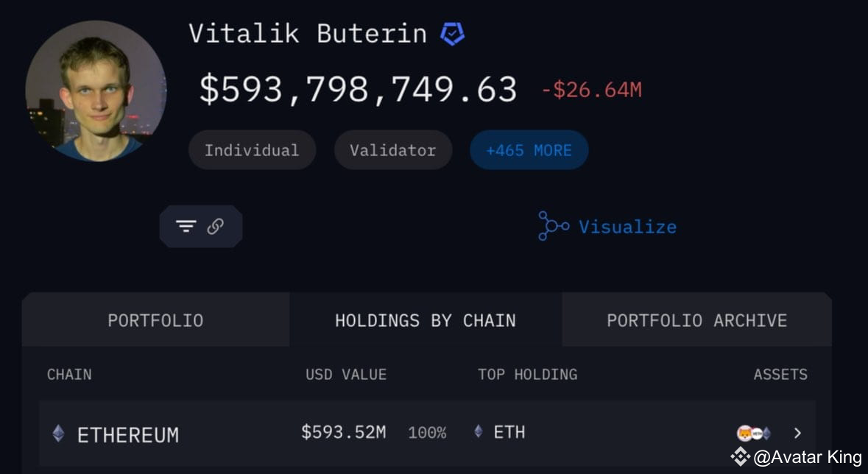Select the Ethereum diamond icon in the chain row
Viewport: 868px width, 474px height.
point(57,434)
